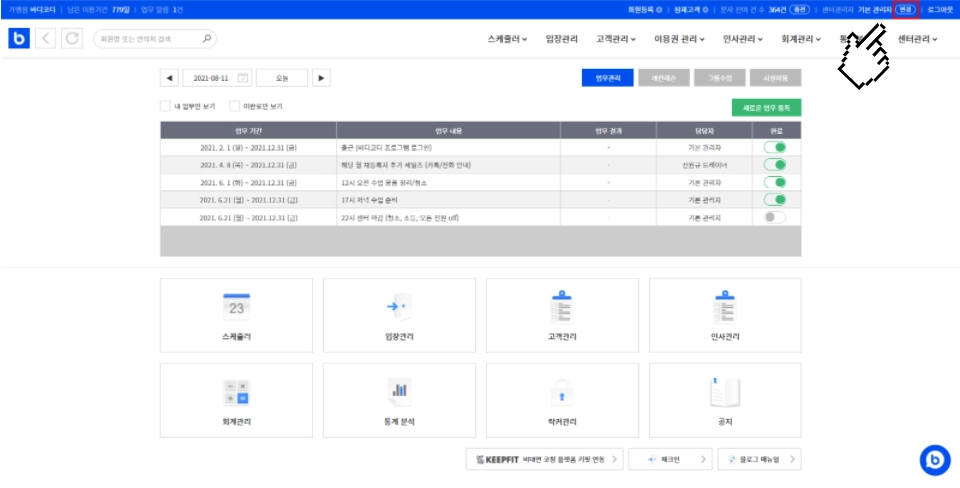The height and width of the screenshot is (488, 960).
Task: Go to the next day with right arrow
Action: click(321, 78)
